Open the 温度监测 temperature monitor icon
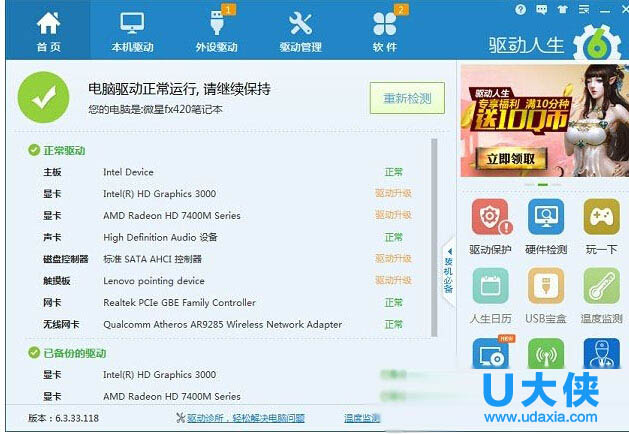The width and height of the screenshot is (629, 434). [x=601, y=293]
